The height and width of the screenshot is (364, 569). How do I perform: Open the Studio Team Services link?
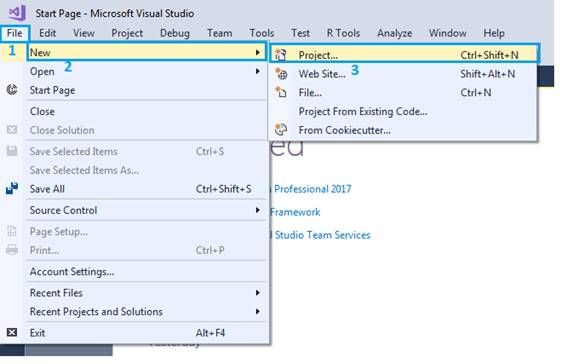(322, 235)
